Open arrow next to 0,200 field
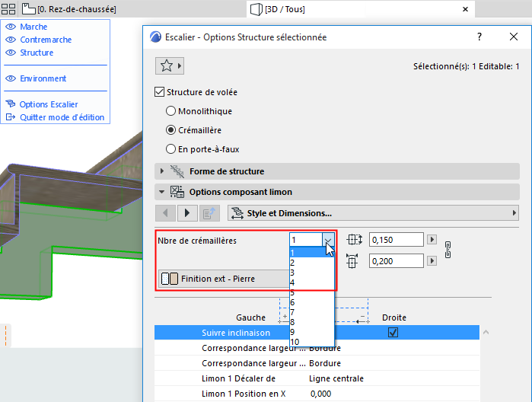This screenshot has height=402, width=532. tap(432, 260)
